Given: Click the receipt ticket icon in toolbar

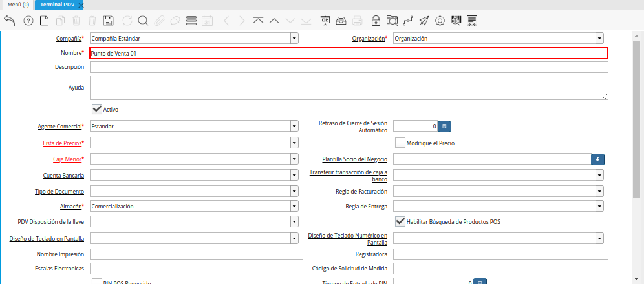Looking at the screenshot, I should [x=472, y=21].
